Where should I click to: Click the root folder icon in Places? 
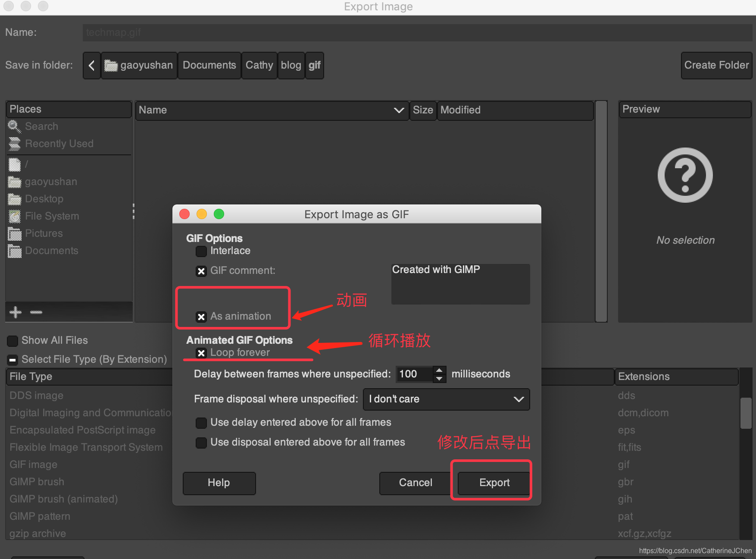tap(14, 164)
